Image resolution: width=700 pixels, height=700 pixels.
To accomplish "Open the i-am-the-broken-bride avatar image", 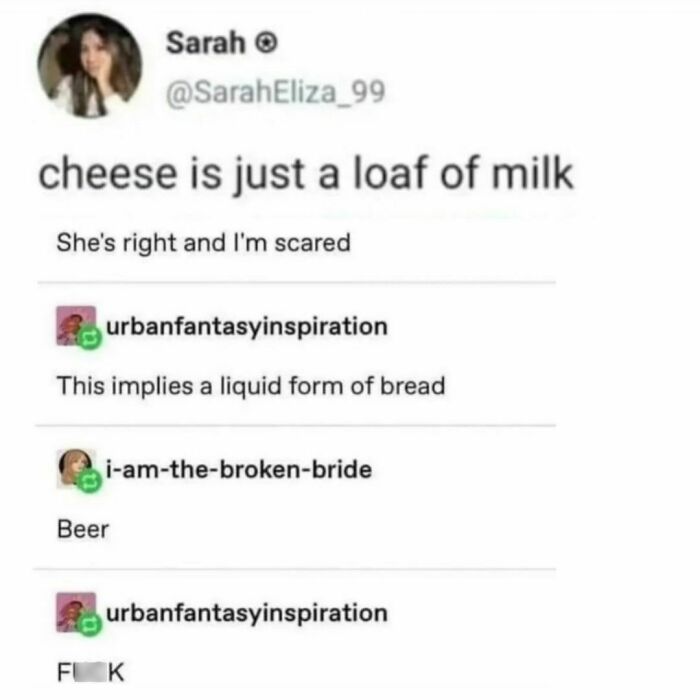I will point(76,469).
